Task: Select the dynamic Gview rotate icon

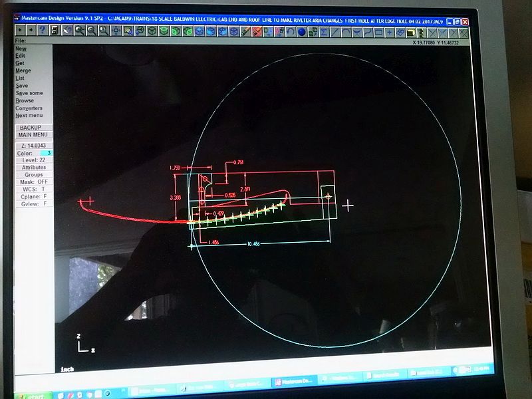Action: click(x=140, y=31)
